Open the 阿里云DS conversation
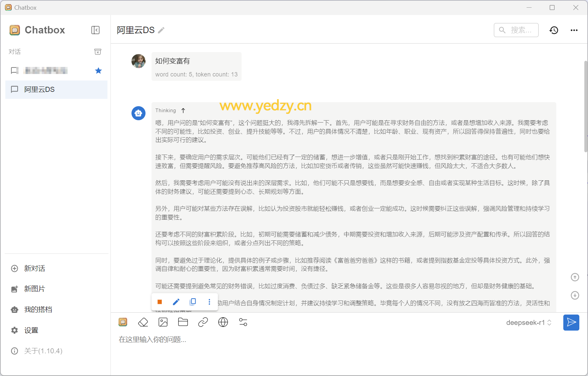 56,89
